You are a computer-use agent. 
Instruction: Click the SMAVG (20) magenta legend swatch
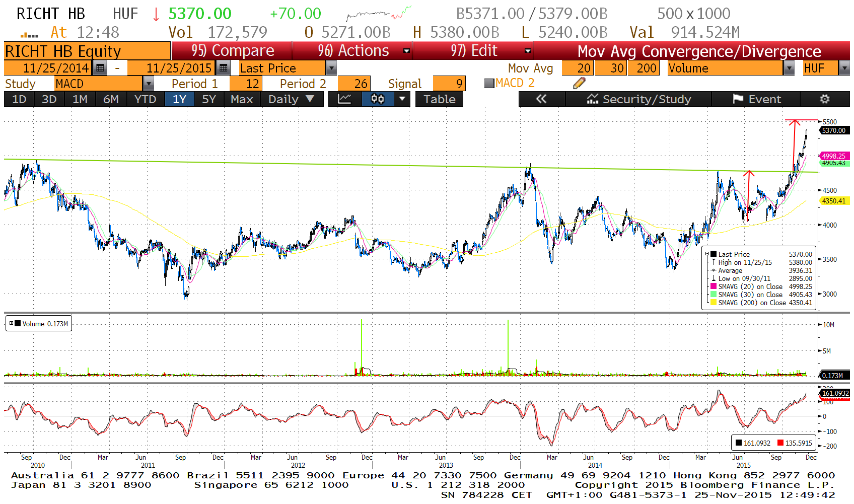[x=713, y=286]
